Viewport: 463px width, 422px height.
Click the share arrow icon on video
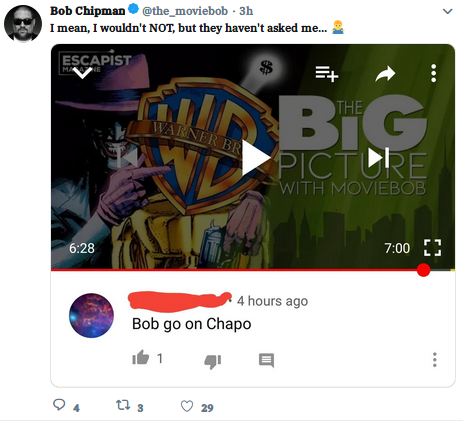click(385, 74)
